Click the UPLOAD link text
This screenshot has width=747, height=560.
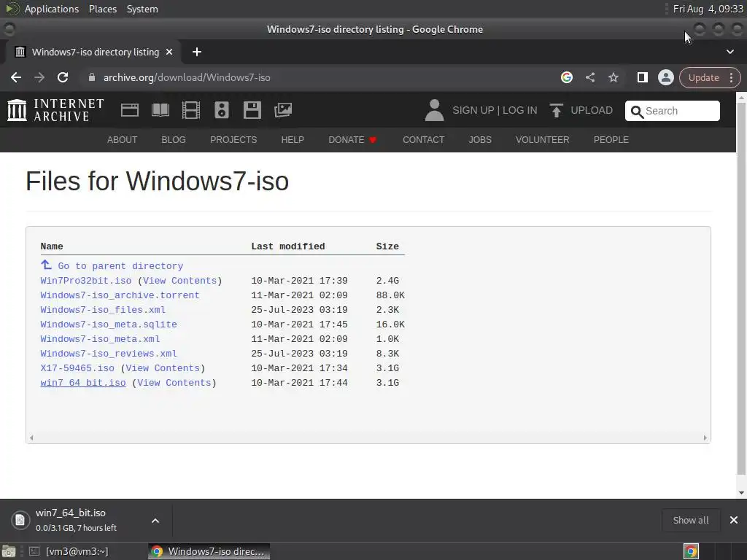tap(592, 110)
